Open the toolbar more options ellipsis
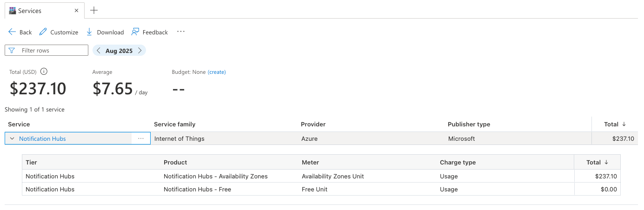This screenshot has width=644, height=210. click(181, 32)
